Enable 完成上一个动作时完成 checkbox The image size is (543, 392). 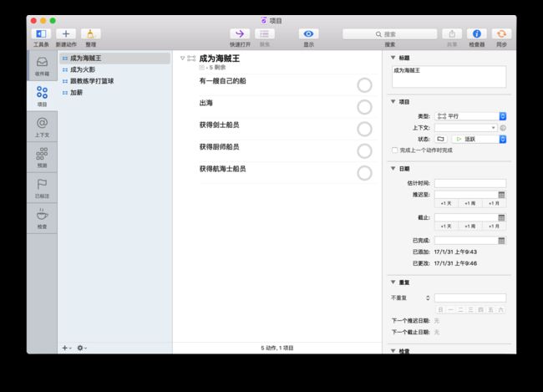(394, 150)
